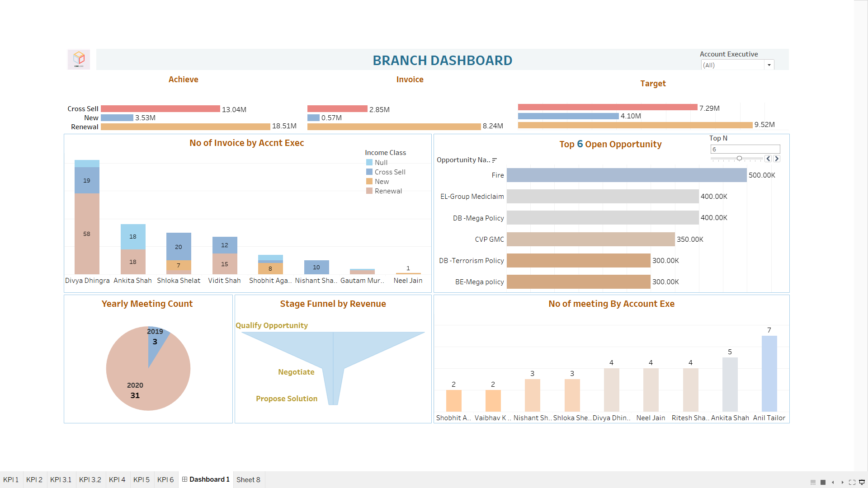Enter presentation mode from the status bar
This screenshot has height=488, width=868.
(x=862, y=482)
